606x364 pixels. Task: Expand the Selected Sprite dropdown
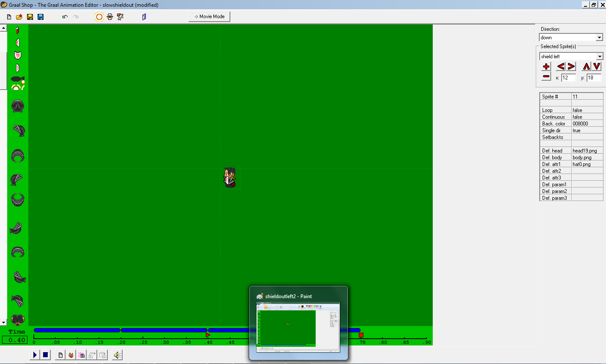coord(599,57)
